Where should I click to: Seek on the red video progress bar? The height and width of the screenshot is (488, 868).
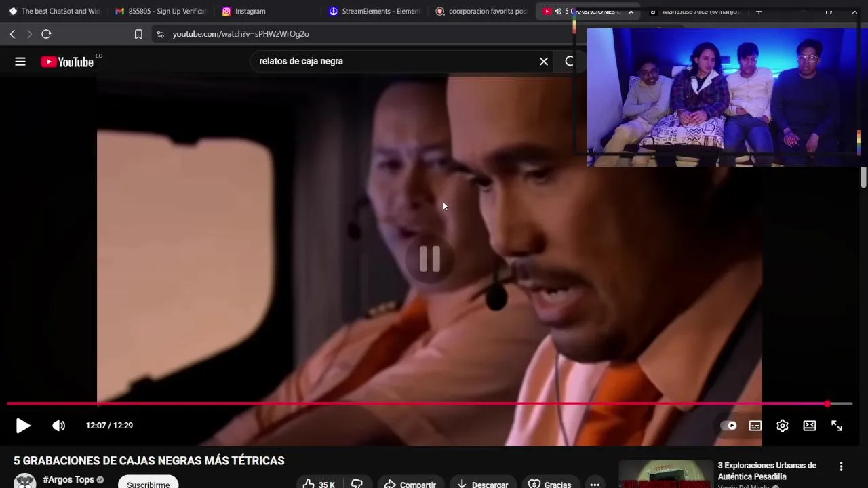(429, 404)
